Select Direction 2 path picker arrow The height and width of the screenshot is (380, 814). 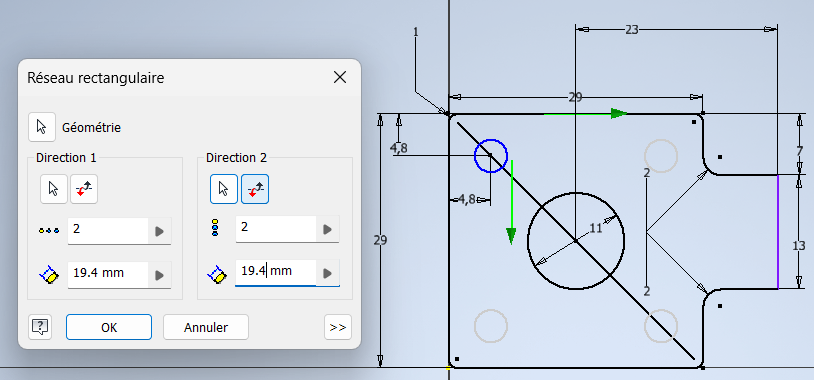pyautogui.click(x=224, y=189)
